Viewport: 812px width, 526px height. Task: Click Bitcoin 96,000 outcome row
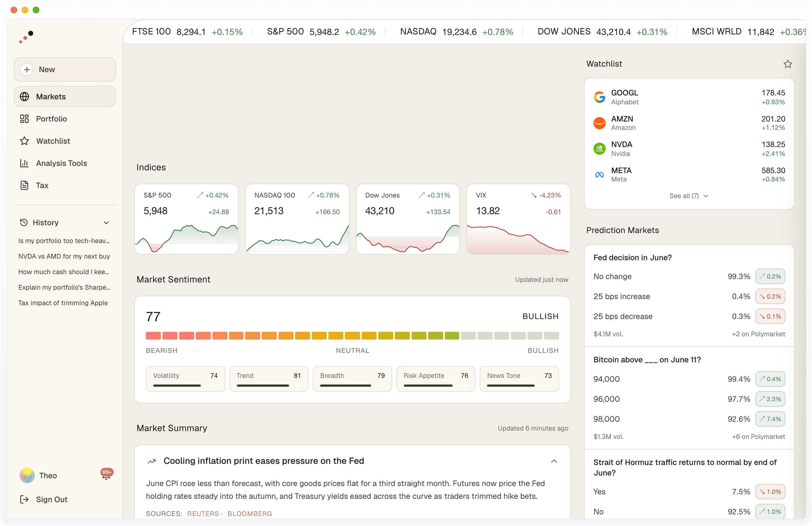pyautogui.click(x=689, y=399)
